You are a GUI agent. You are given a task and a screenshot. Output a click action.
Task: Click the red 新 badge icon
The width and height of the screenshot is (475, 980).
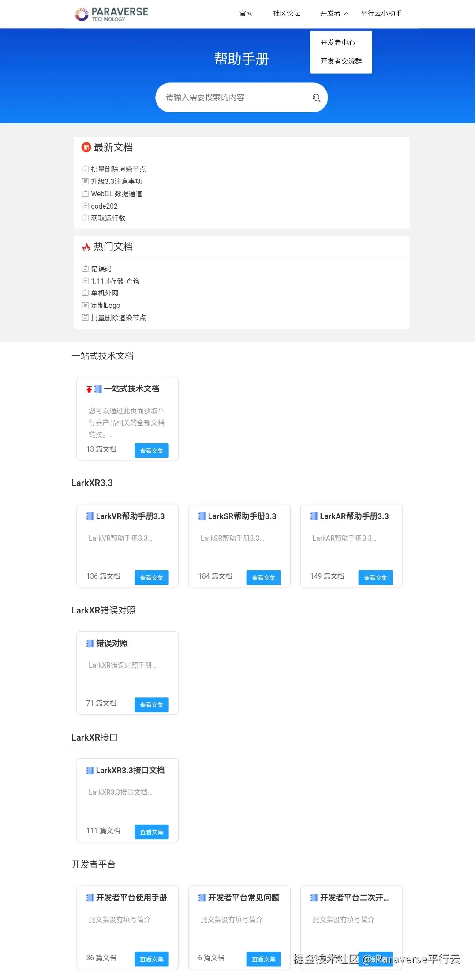pos(86,147)
